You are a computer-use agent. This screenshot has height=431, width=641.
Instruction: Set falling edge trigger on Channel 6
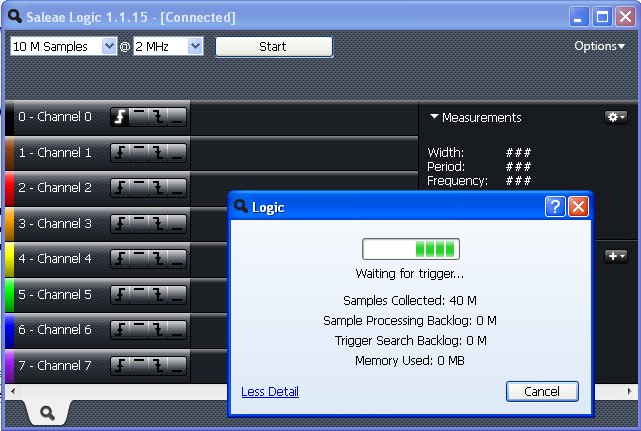[158, 330]
